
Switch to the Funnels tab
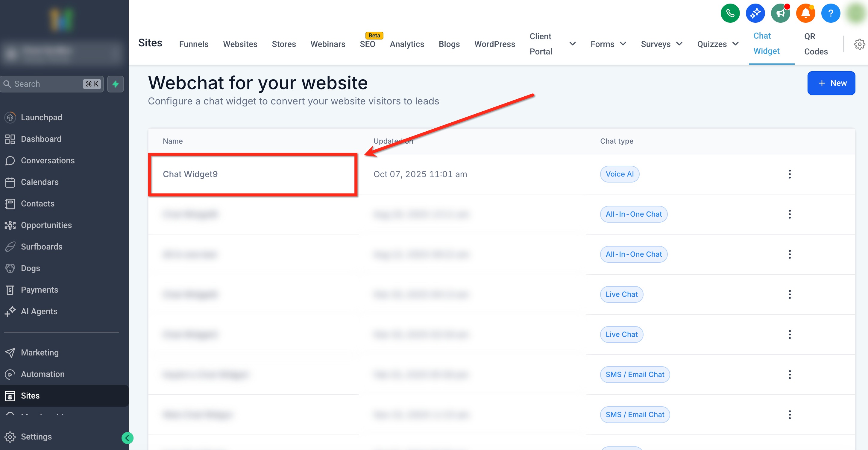(x=194, y=44)
